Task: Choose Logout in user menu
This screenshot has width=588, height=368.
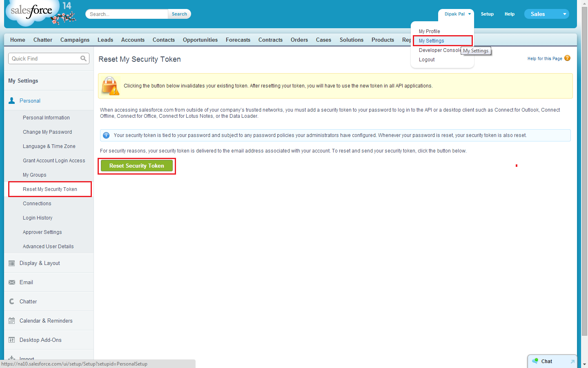Action: 427,60
